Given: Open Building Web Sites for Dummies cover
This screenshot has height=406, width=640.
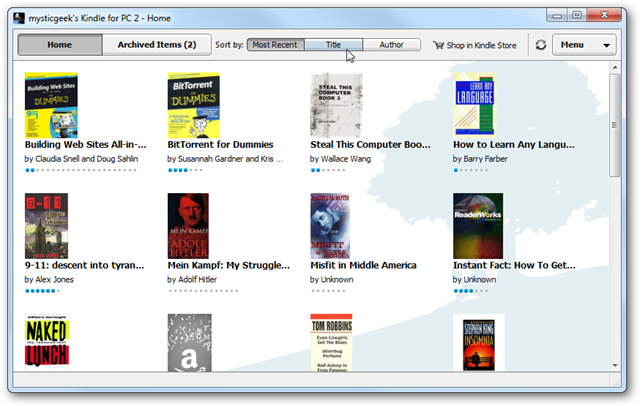Looking at the screenshot, I should point(51,105).
